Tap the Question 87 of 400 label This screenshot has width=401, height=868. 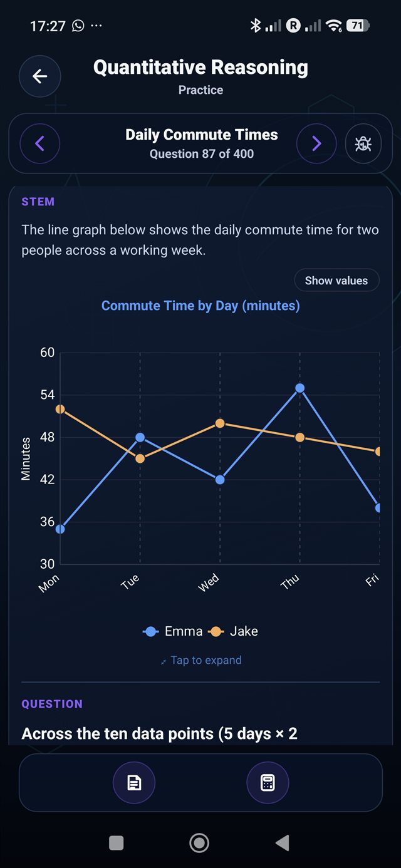tap(201, 154)
